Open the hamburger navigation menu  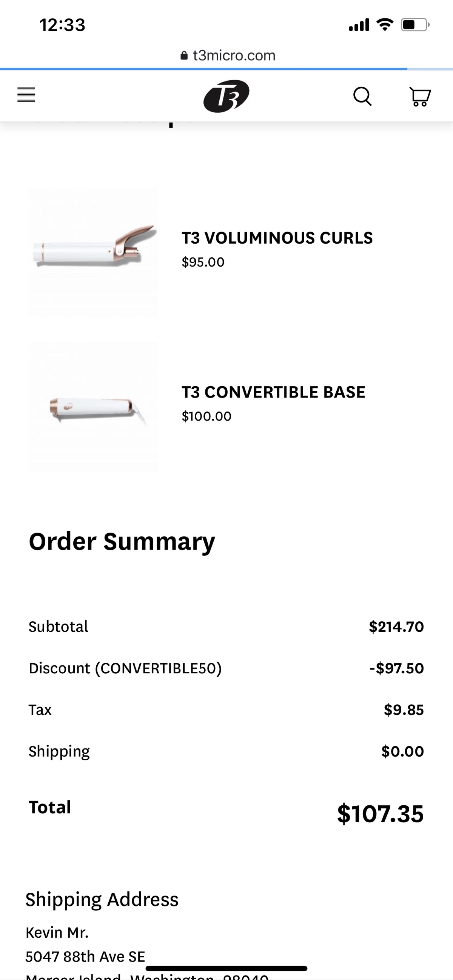point(26,95)
